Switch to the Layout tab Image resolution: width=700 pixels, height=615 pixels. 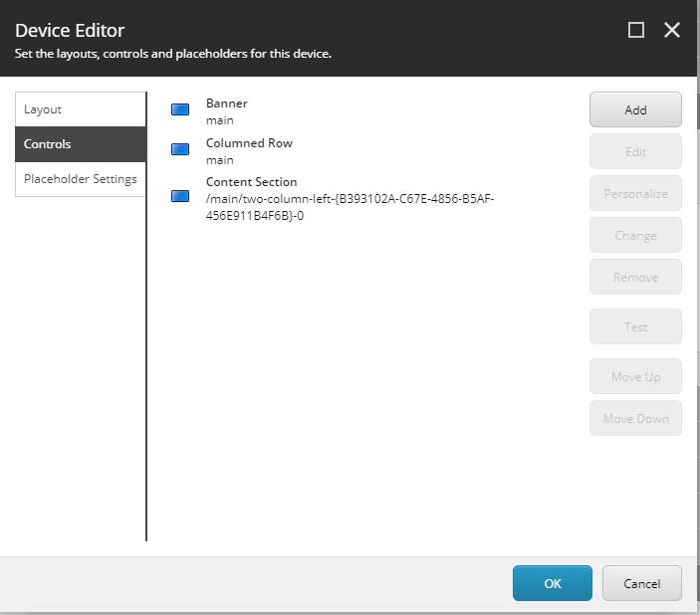(x=81, y=109)
